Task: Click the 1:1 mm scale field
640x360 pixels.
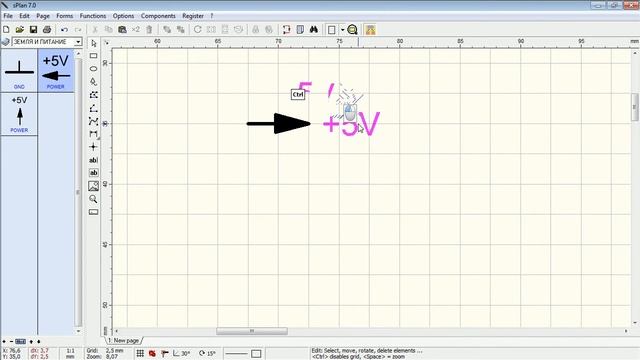Action: (71, 353)
